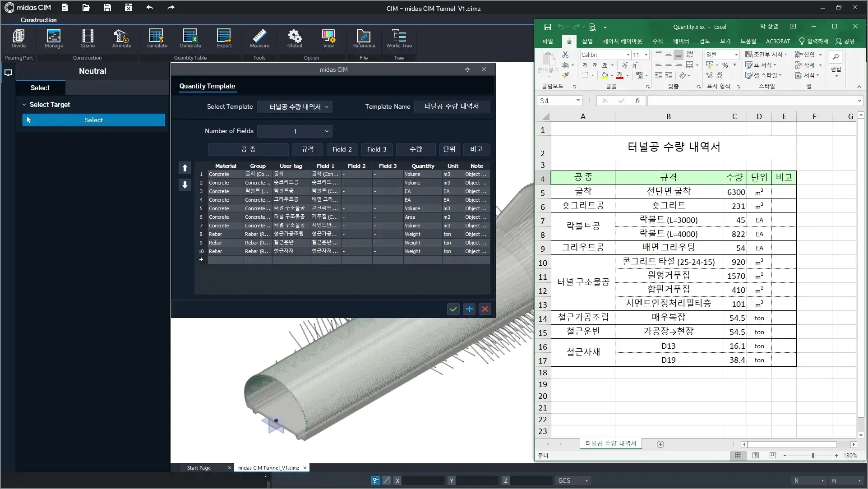The height and width of the screenshot is (489, 868).
Task: Toggle center horizontal alignment in Excel
Action: (x=668, y=65)
